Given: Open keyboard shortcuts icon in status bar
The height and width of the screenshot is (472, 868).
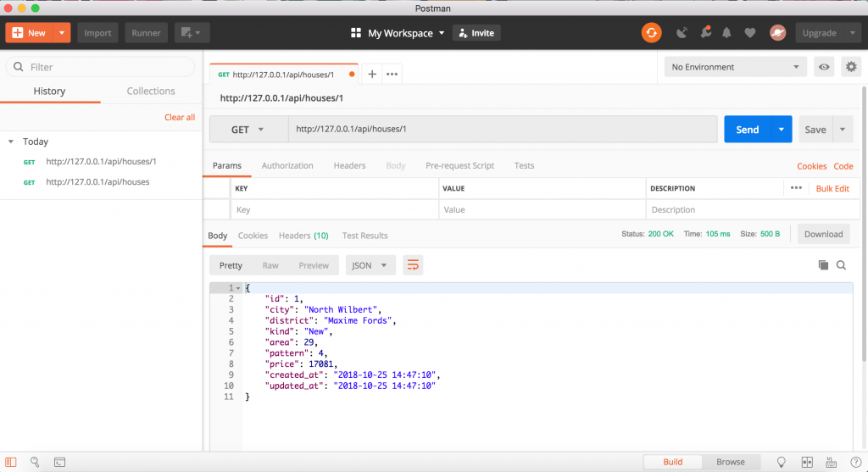Looking at the screenshot, I should point(831,462).
